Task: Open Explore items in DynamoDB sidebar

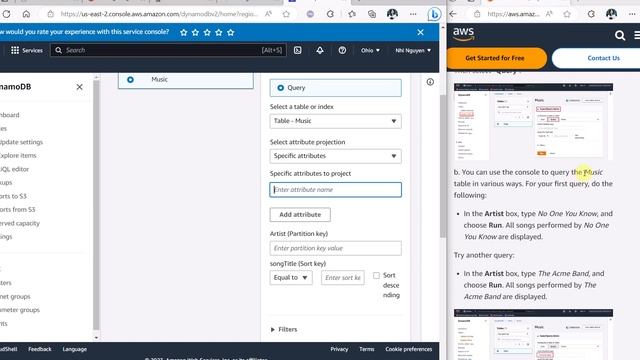Action: pyautogui.click(x=18, y=156)
